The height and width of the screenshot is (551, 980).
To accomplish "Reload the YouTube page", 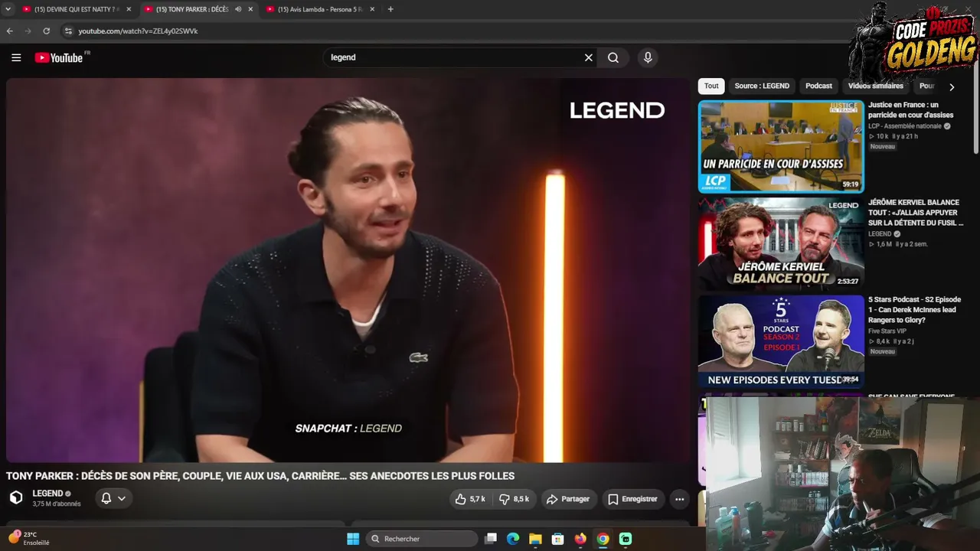I will pos(47,31).
